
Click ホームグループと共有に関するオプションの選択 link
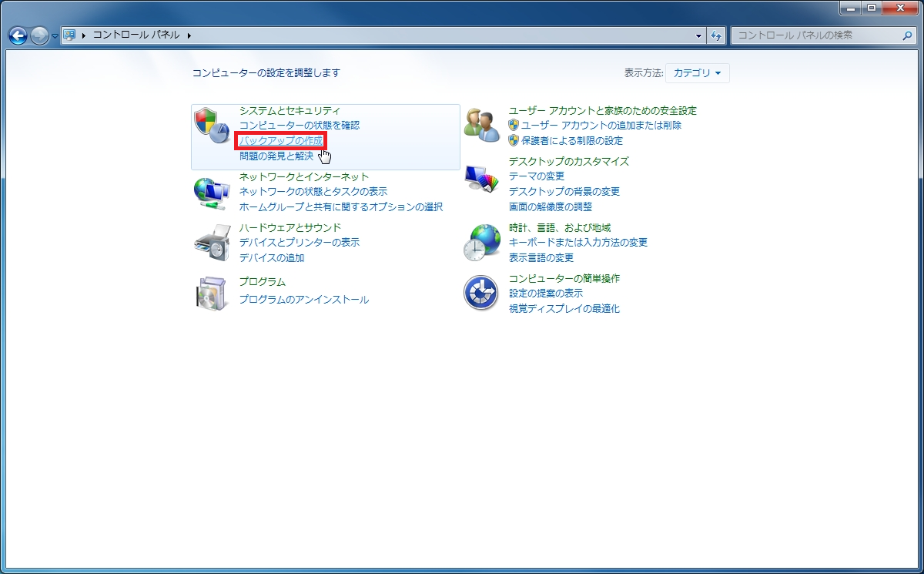point(341,206)
